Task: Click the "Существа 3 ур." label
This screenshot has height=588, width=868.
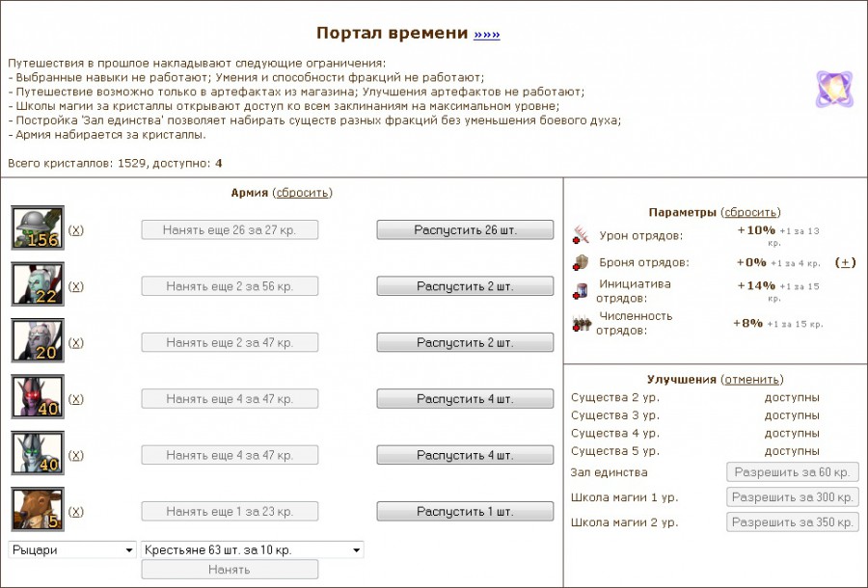Action: (615, 415)
